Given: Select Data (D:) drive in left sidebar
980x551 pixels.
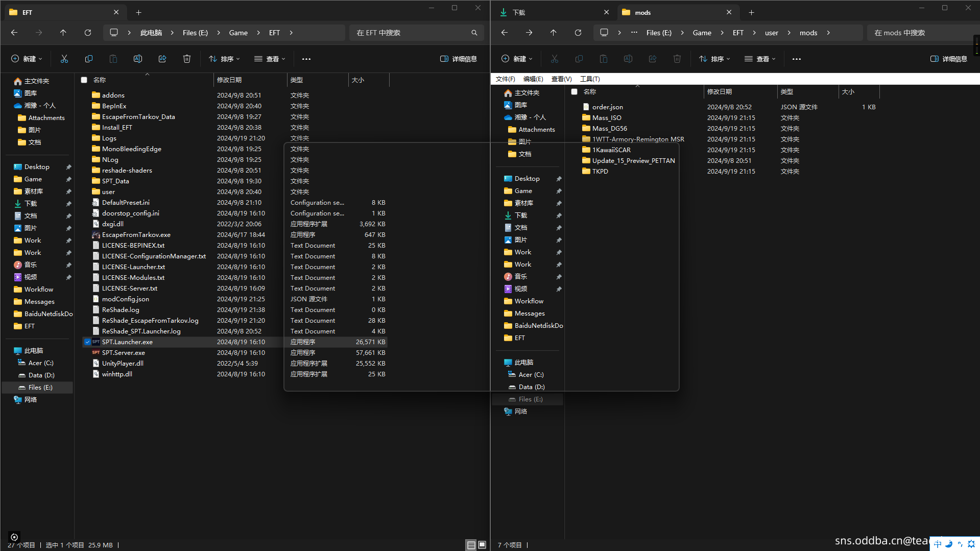Looking at the screenshot, I should point(41,375).
